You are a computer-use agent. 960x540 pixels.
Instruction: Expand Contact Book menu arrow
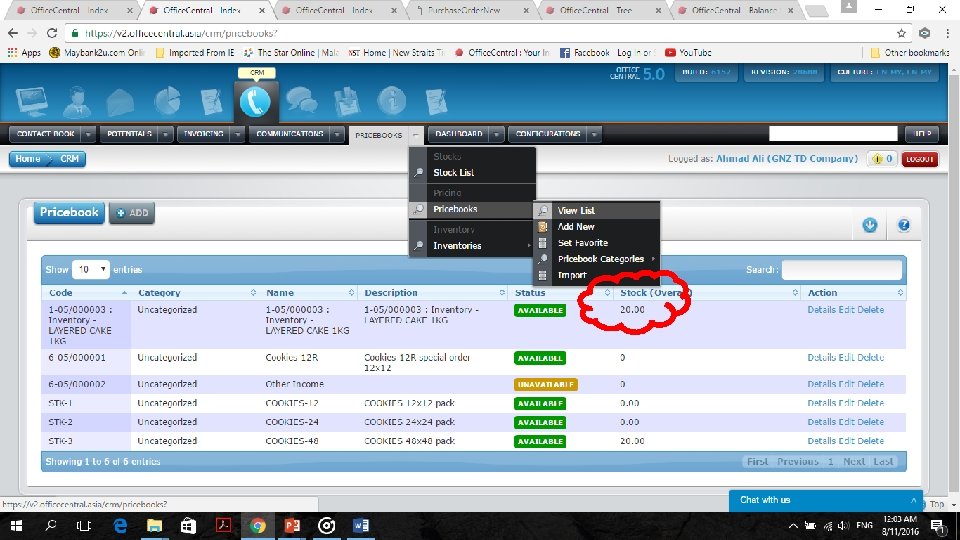tap(88, 134)
